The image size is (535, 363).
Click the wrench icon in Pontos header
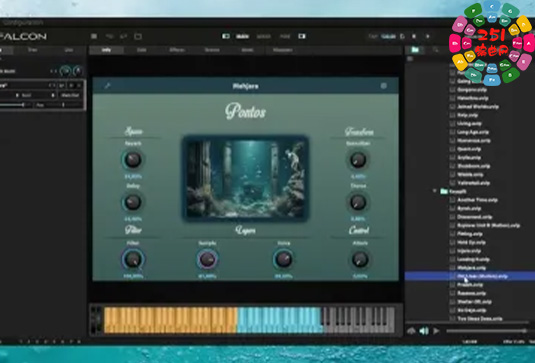(x=107, y=86)
